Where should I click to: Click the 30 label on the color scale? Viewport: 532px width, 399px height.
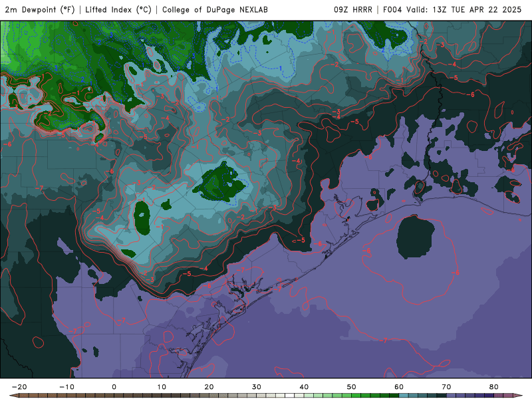pyautogui.click(x=257, y=387)
